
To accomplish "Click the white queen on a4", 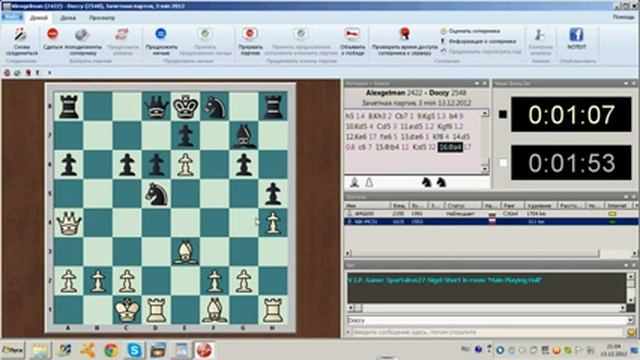I will point(69,222).
